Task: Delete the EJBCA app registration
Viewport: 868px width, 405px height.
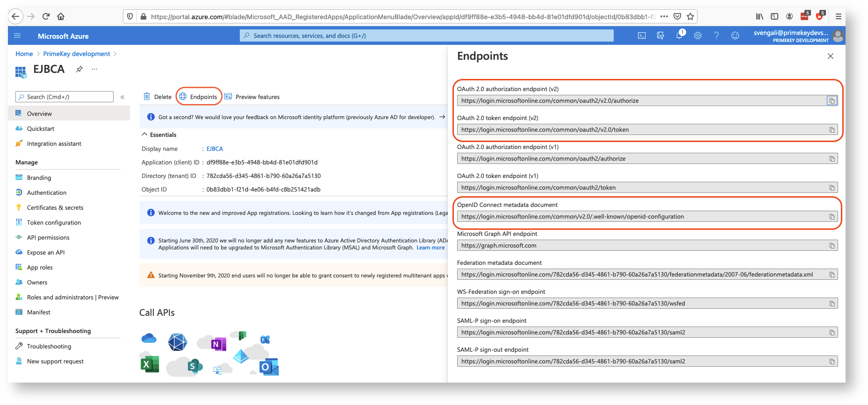Action: (158, 97)
